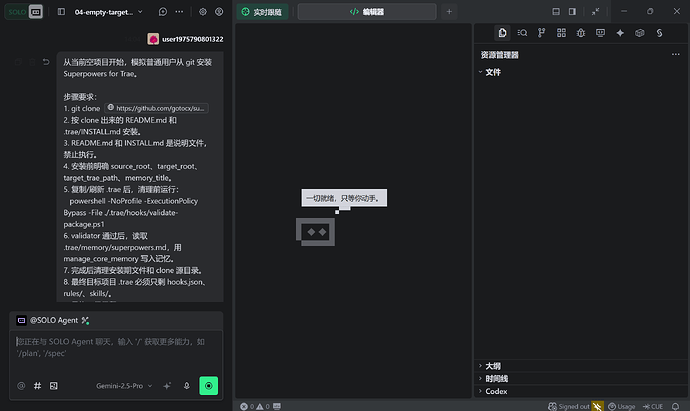Open the Search panel icon
This screenshot has height=411, width=690.
click(x=522, y=33)
